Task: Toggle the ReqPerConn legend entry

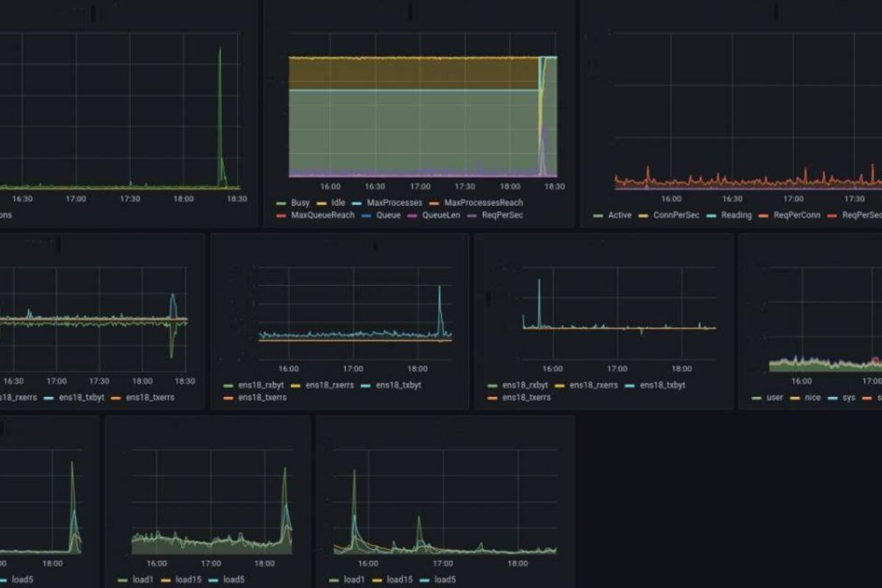Action: tap(797, 215)
